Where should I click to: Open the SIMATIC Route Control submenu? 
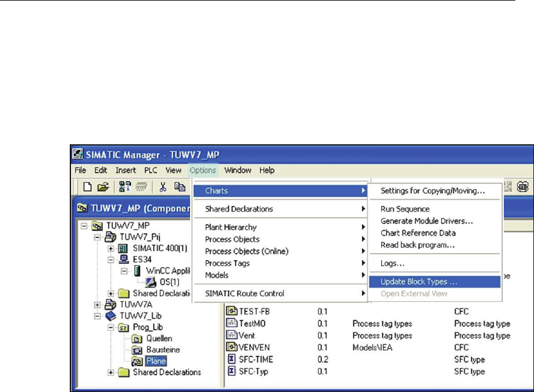pyautogui.click(x=281, y=293)
